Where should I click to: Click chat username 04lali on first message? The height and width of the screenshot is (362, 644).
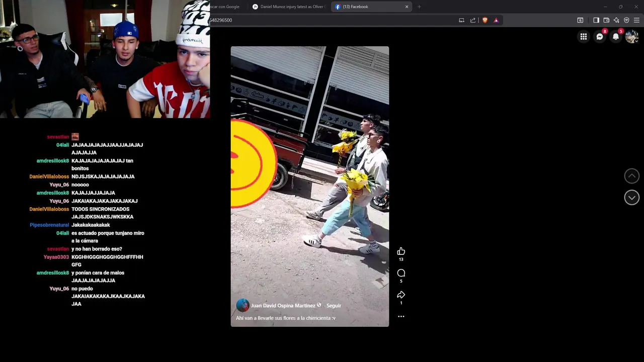tap(62, 145)
